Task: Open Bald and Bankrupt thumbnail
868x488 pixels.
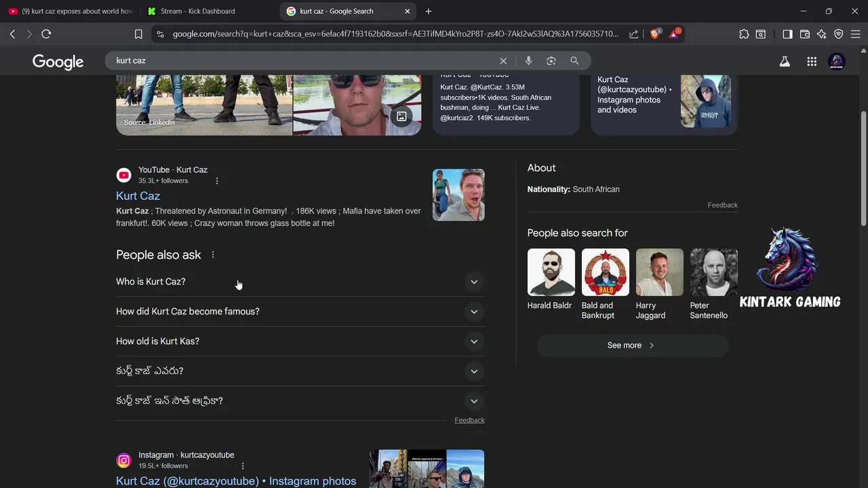Action: coord(606,272)
